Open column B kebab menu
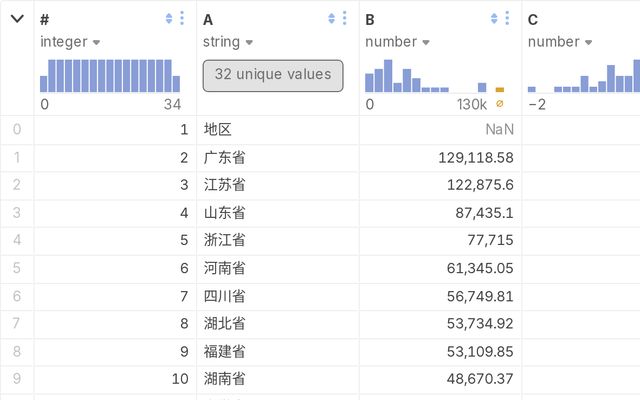640x400 pixels. [507, 18]
